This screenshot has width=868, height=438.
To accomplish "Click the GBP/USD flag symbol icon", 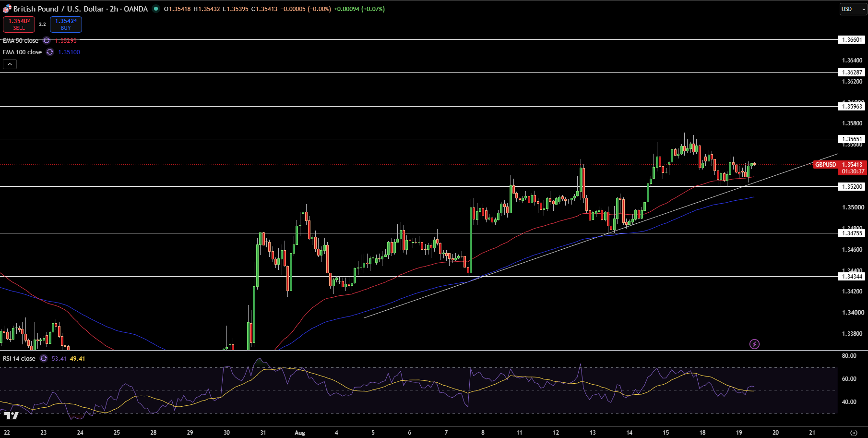I will 7,9.
